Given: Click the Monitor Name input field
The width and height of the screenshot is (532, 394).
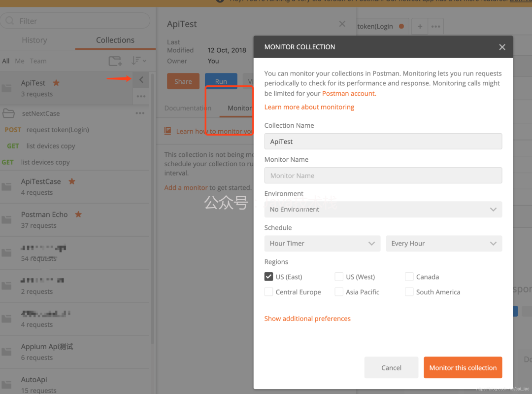Looking at the screenshot, I should pos(383,175).
